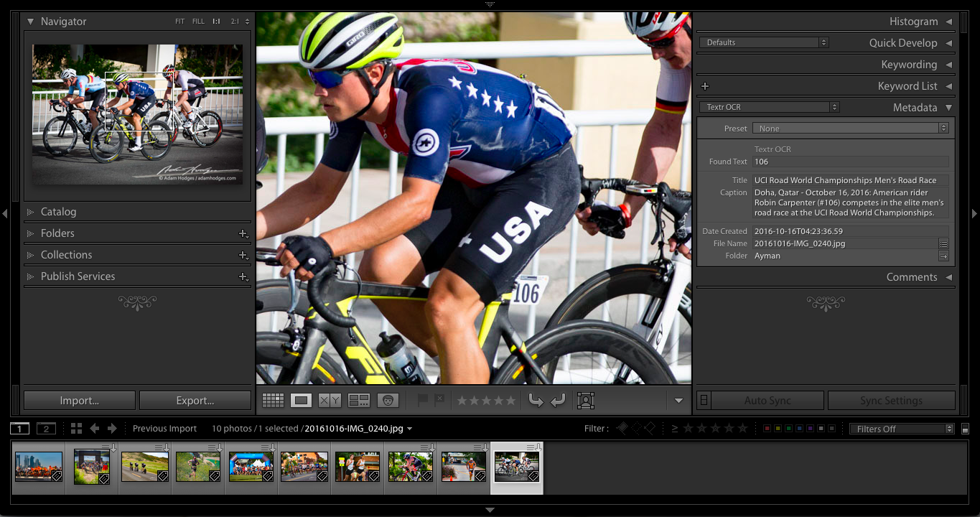The image size is (980, 517).
Task: Open the Defaults saved preset dropdown
Action: click(x=764, y=43)
